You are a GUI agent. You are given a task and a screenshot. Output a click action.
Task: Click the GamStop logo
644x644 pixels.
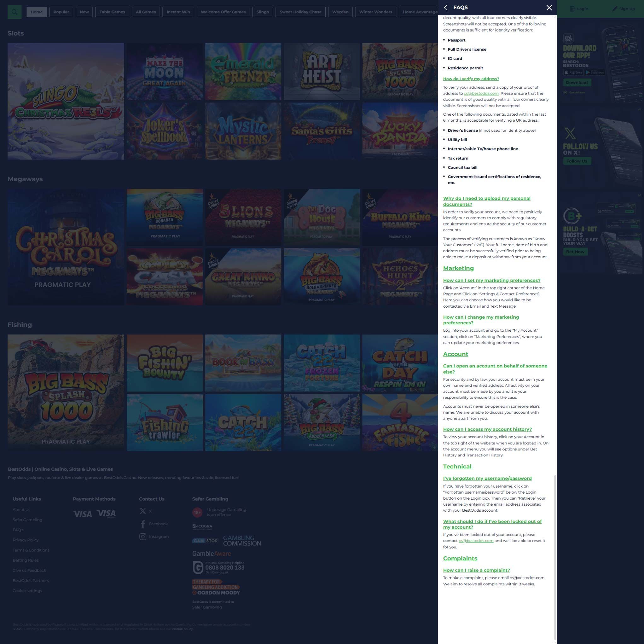click(205, 541)
